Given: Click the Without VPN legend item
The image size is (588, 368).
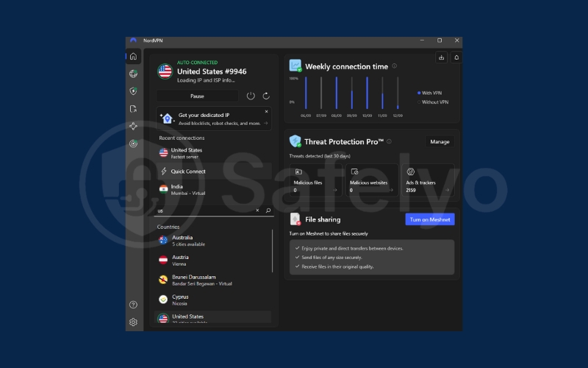Looking at the screenshot, I should coord(433,102).
